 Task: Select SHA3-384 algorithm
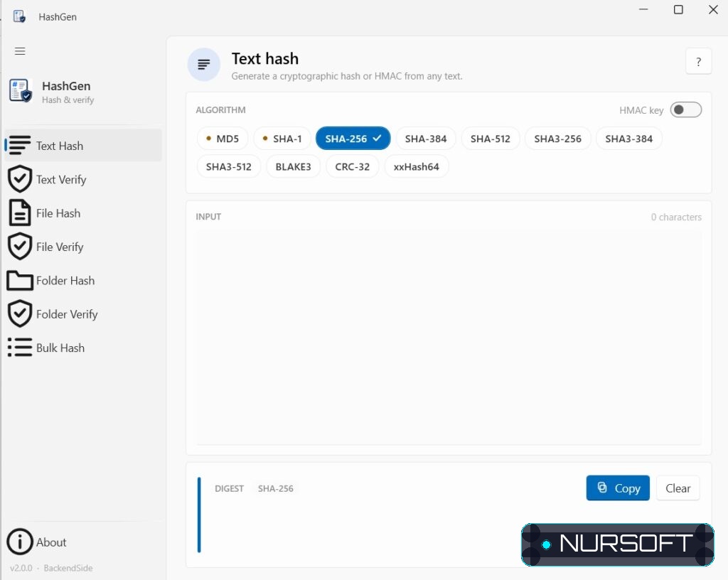pos(628,139)
